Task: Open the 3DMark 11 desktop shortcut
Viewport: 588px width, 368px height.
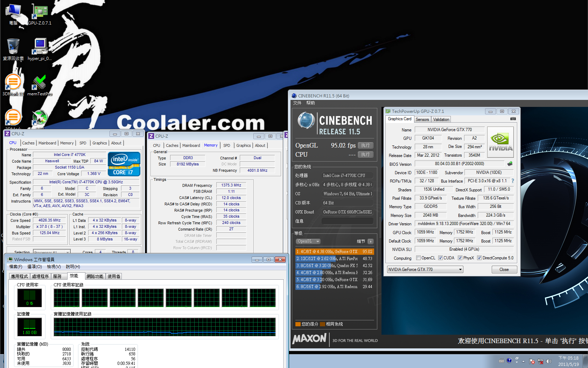Action: (x=13, y=85)
